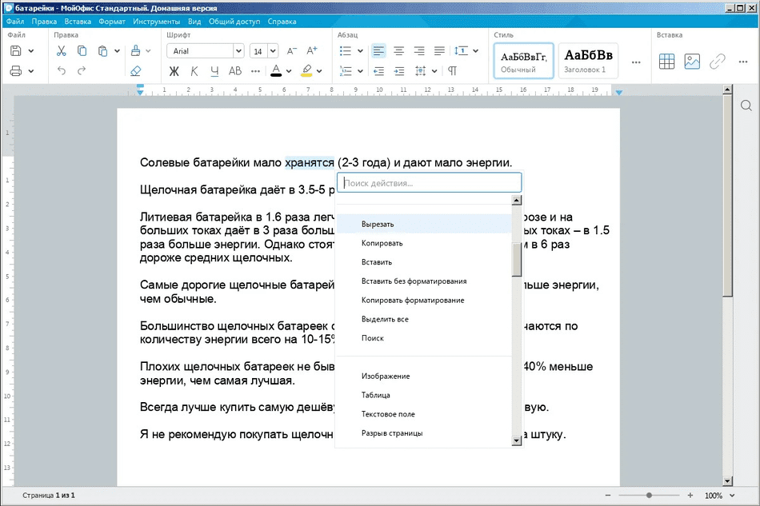
Task: Apply font color with underlined A
Action: point(276,71)
